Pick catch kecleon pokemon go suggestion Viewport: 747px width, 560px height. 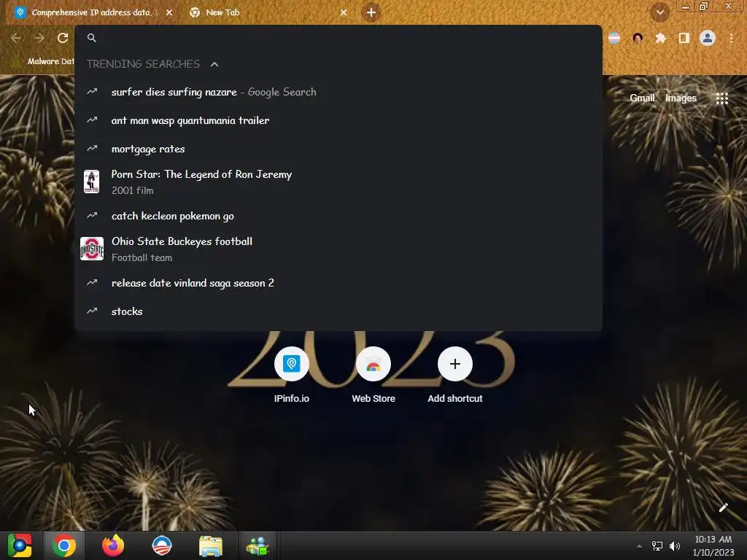[x=338, y=216]
